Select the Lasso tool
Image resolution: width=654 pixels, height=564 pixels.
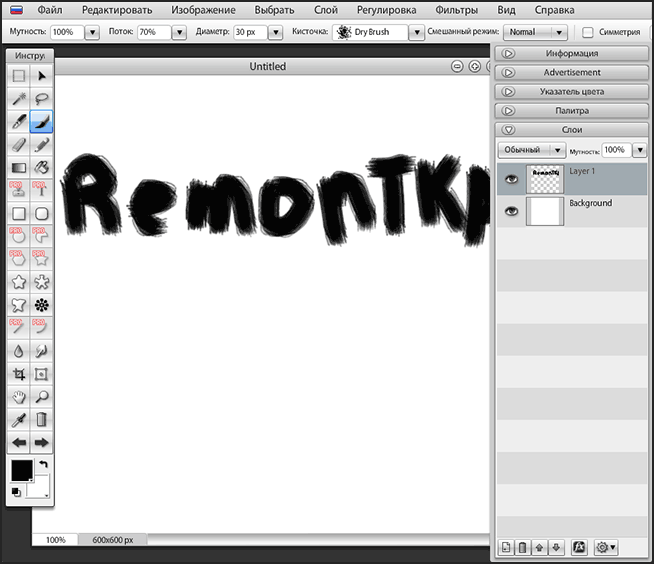point(41,99)
